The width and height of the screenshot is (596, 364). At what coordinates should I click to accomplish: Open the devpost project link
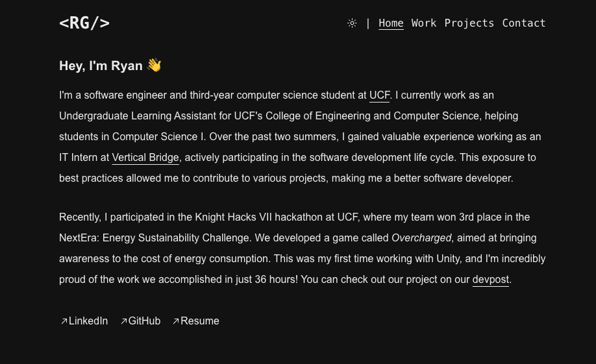490,280
